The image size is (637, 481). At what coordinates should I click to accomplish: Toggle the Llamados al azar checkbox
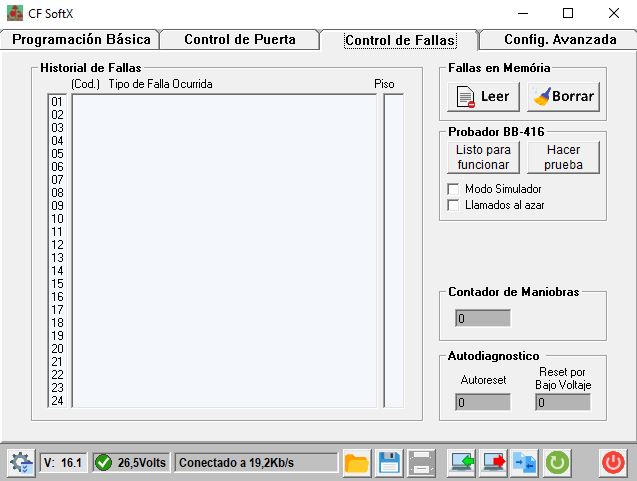(454, 205)
